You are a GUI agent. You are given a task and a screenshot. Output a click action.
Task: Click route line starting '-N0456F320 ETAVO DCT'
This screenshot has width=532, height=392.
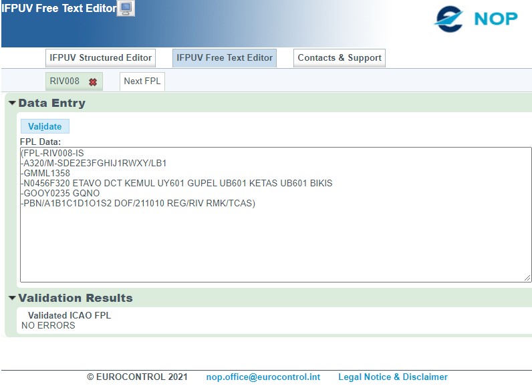(x=176, y=184)
